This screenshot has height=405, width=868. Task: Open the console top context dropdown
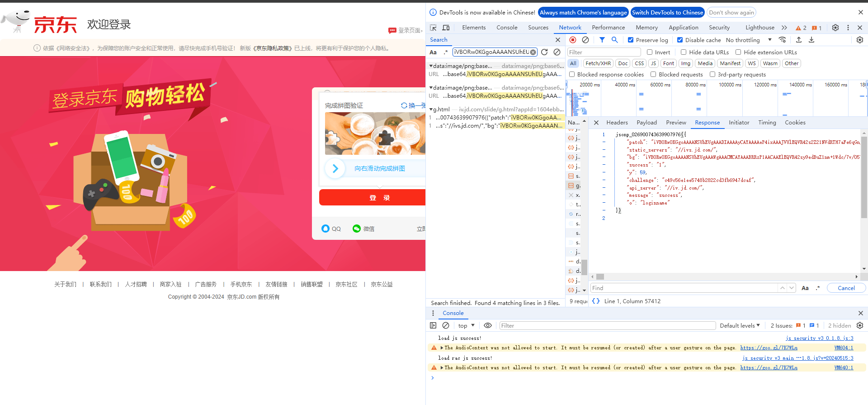tap(466, 325)
